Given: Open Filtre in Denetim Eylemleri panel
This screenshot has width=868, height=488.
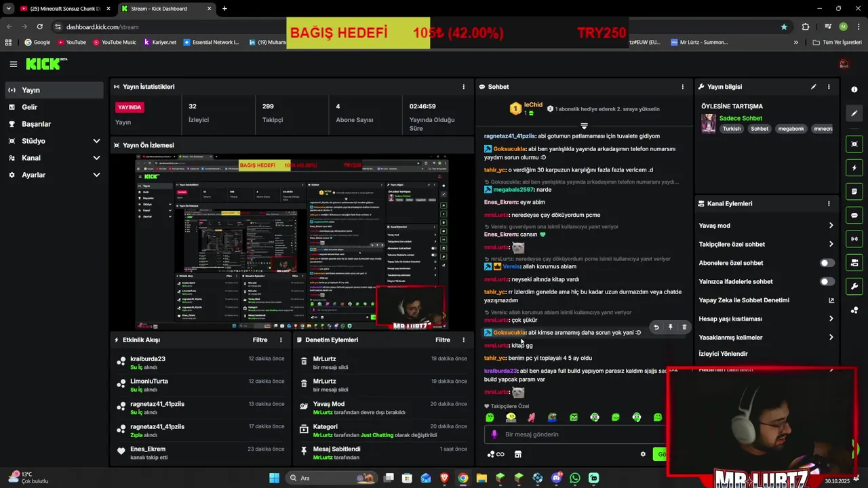Looking at the screenshot, I should tap(443, 340).
